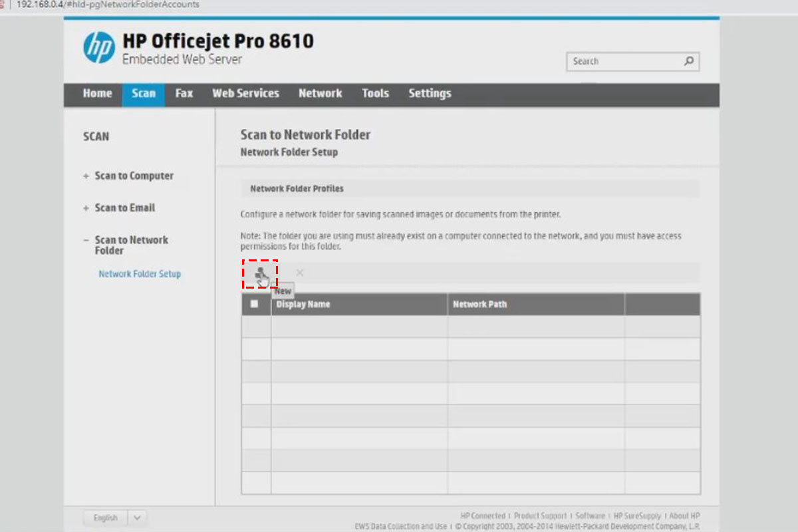
Task: Open the Tools tab
Action: tap(375, 94)
